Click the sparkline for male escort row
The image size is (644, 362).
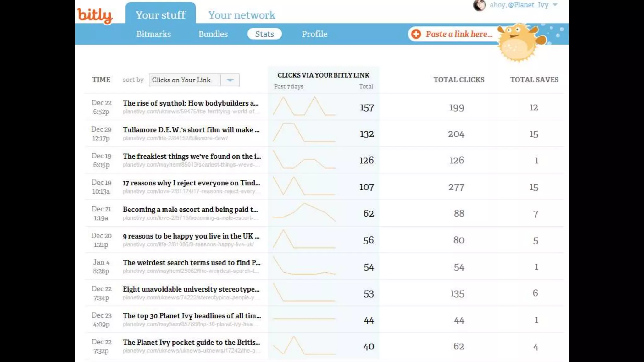click(304, 212)
